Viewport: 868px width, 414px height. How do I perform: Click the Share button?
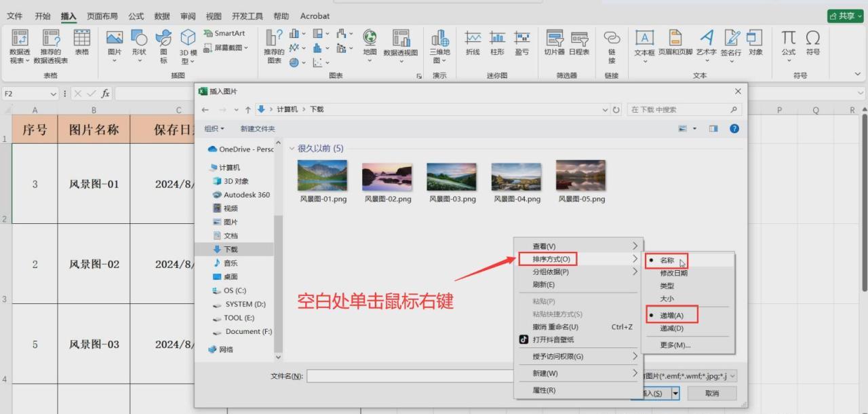[x=845, y=16]
